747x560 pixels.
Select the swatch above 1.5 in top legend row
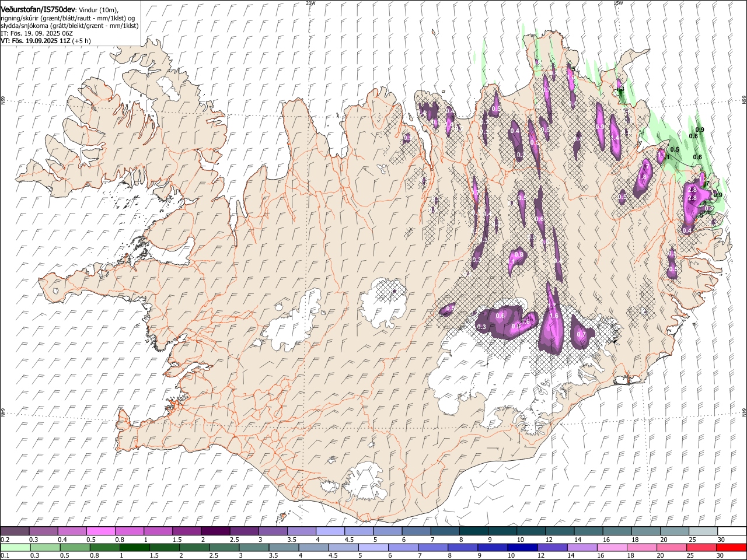coord(186,531)
